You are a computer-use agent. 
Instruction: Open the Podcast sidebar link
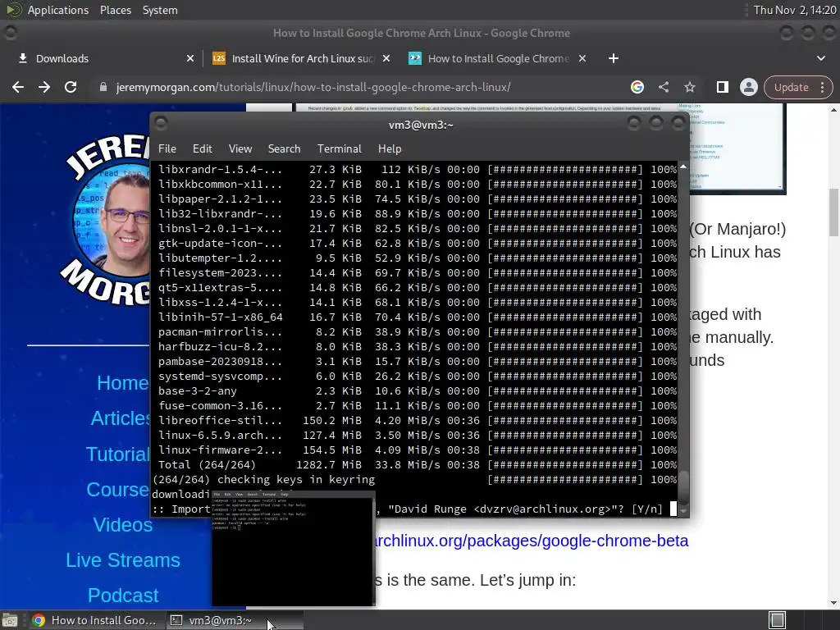(123, 596)
